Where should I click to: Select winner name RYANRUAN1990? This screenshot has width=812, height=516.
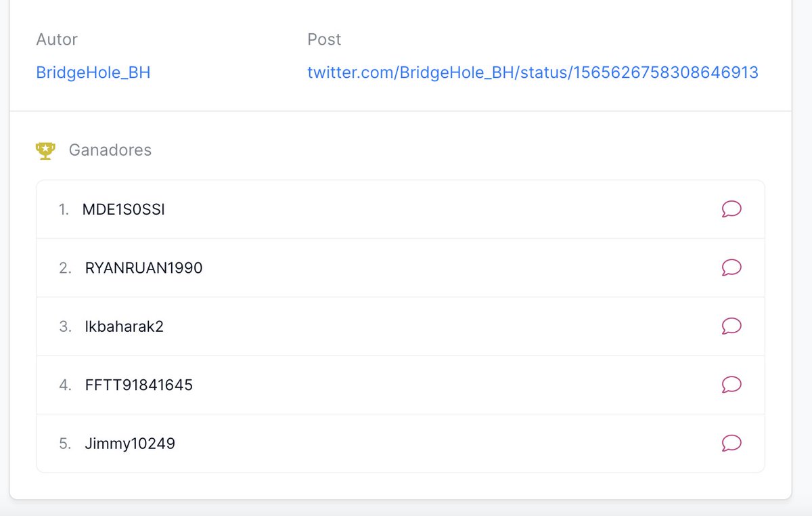click(x=144, y=268)
